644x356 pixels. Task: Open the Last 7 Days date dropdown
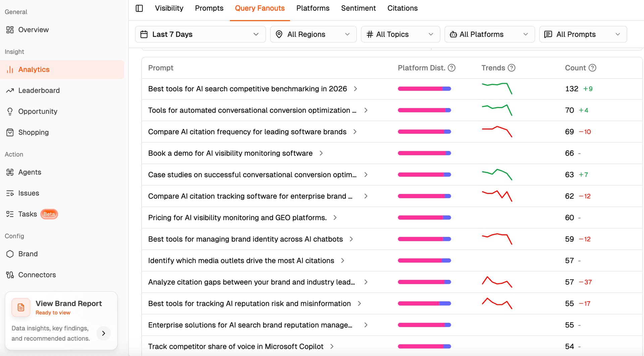[200, 34]
